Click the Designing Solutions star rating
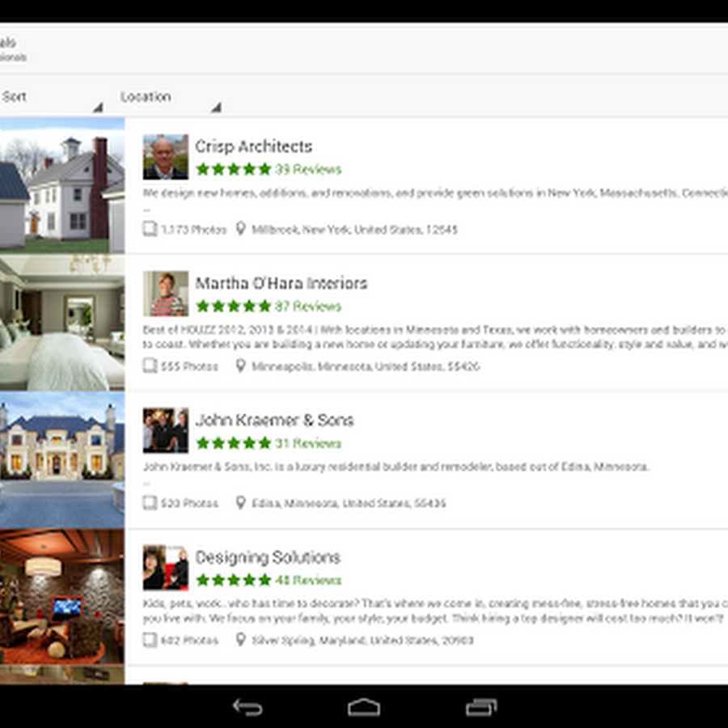The height and width of the screenshot is (728, 728). point(234,580)
